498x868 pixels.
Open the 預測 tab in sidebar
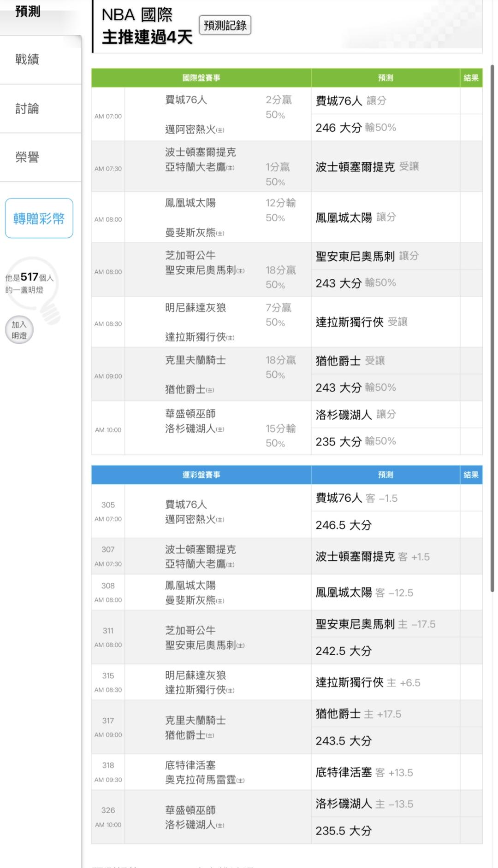[x=28, y=12]
